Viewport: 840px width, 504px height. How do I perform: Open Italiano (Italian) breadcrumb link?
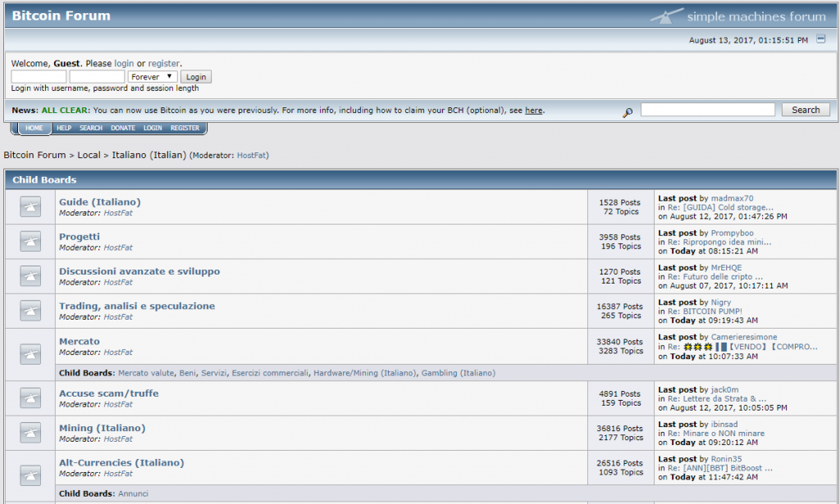[149, 155]
